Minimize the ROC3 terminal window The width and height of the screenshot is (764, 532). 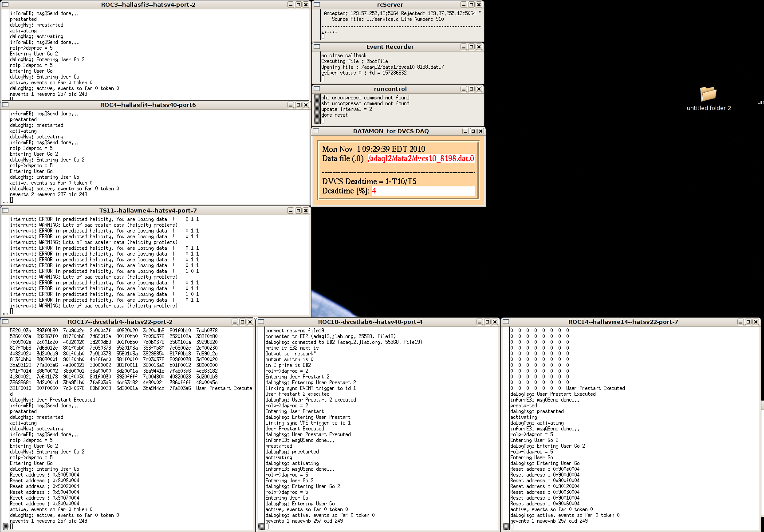291,5
